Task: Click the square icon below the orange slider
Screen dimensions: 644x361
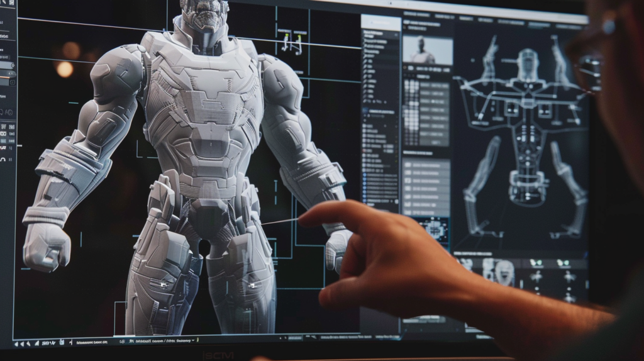Action: (11, 82)
